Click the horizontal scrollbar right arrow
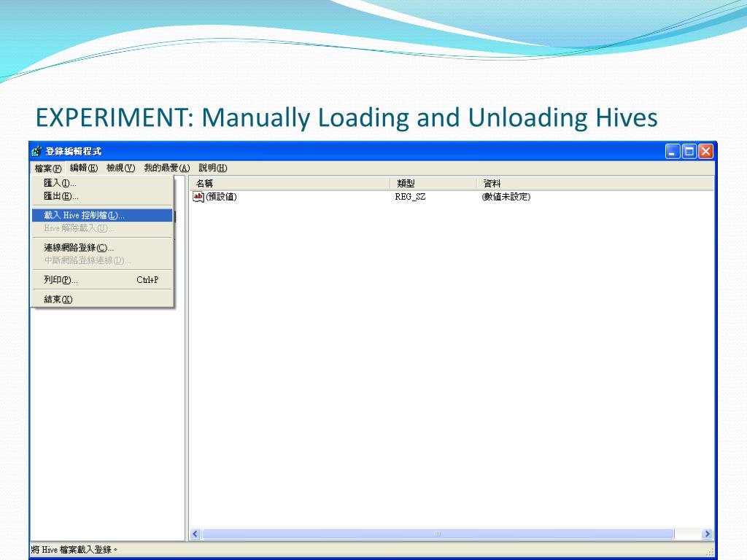Screen dimensions: 747x560 [706, 534]
